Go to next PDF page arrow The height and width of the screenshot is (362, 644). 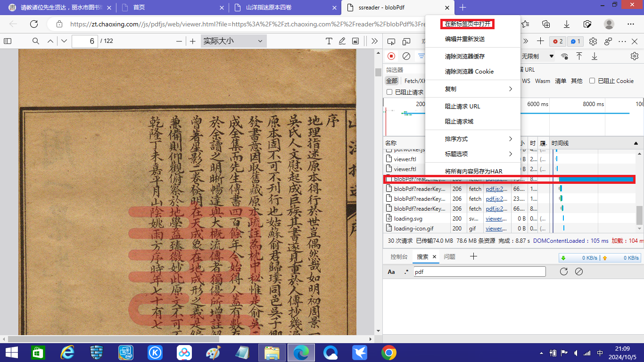click(x=64, y=41)
